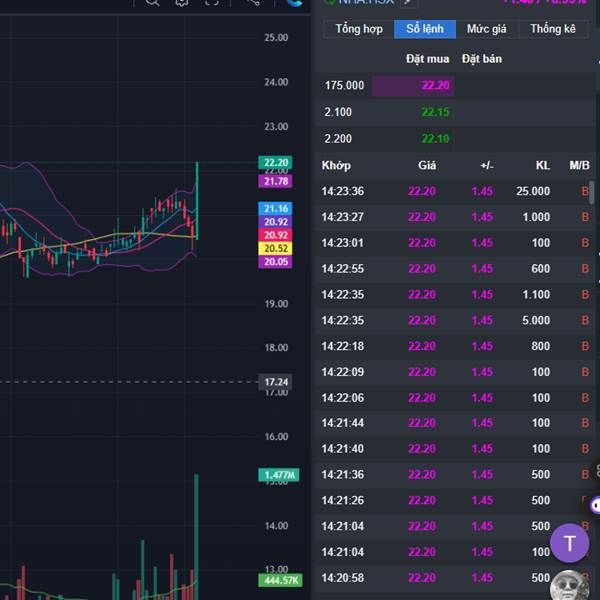600x600 pixels.
Task: Click the tallest green volume bar
Action: (x=196, y=536)
